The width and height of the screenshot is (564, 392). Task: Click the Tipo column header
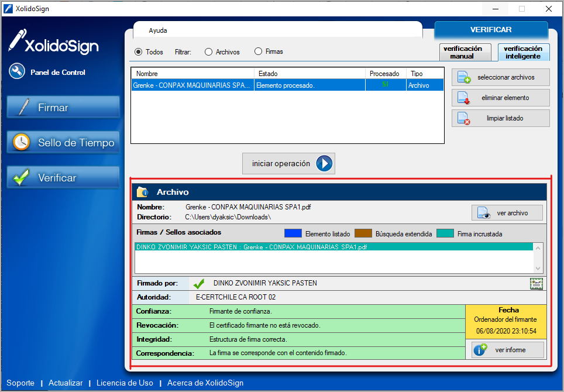pyautogui.click(x=425, y=73)
